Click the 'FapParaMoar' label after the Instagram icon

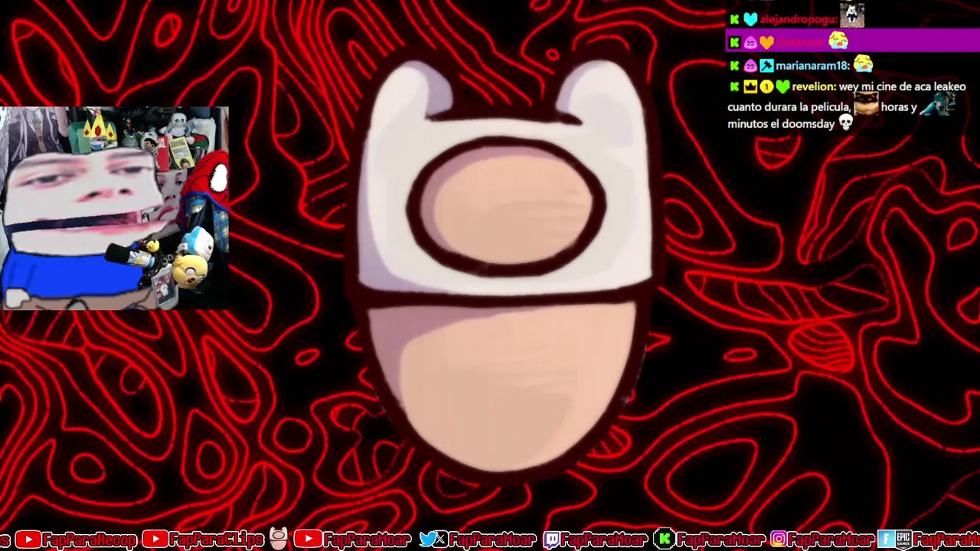831,540
